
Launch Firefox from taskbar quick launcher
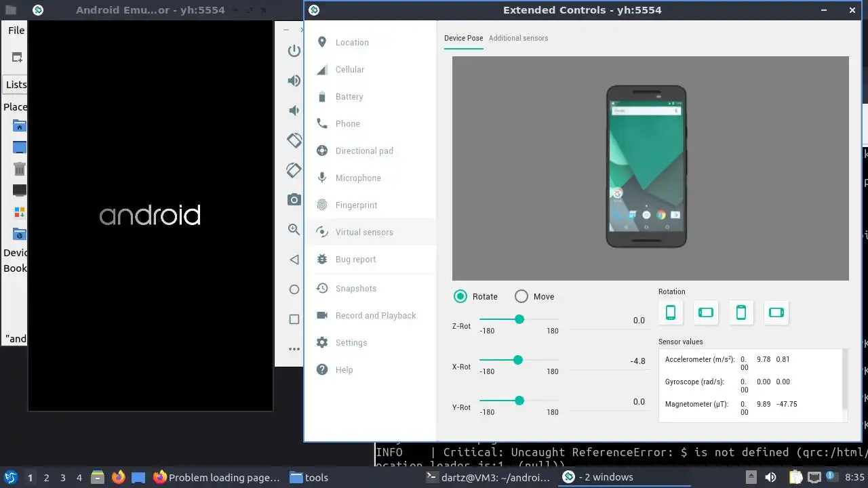click(118, 477)
